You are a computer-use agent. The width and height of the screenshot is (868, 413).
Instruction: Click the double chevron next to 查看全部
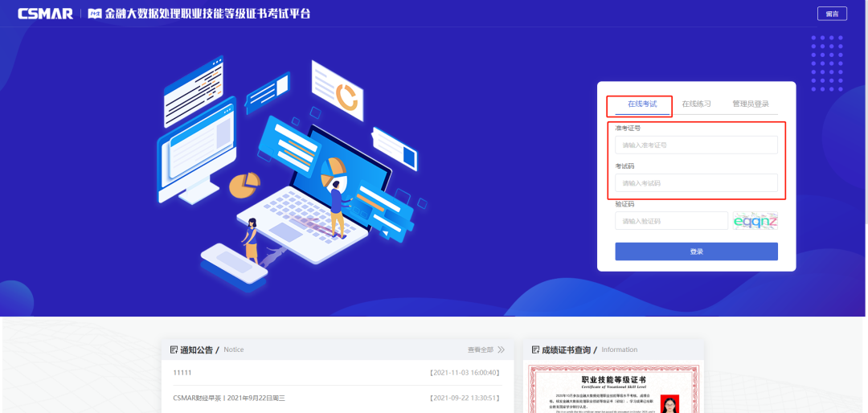(501, 350)
